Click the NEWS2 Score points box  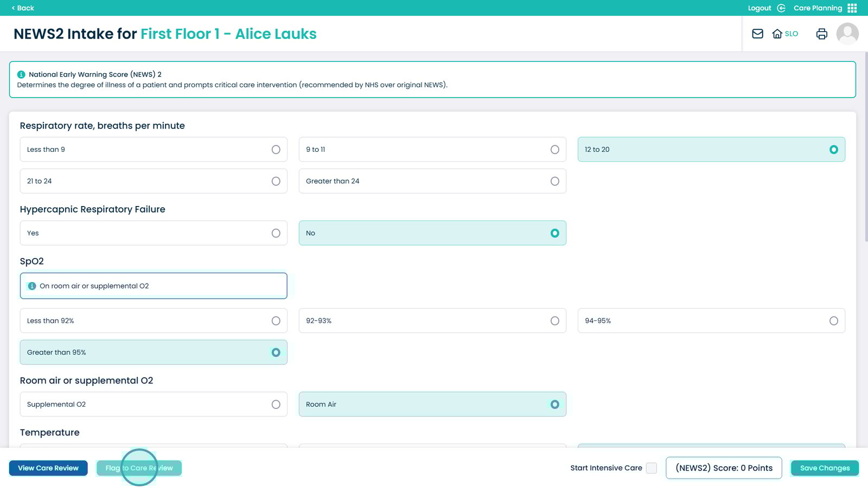[x=724, y=468]
